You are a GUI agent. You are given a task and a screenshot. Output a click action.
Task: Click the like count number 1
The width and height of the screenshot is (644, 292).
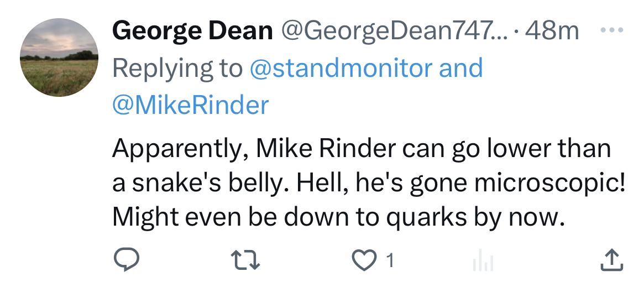coord(390,260)
